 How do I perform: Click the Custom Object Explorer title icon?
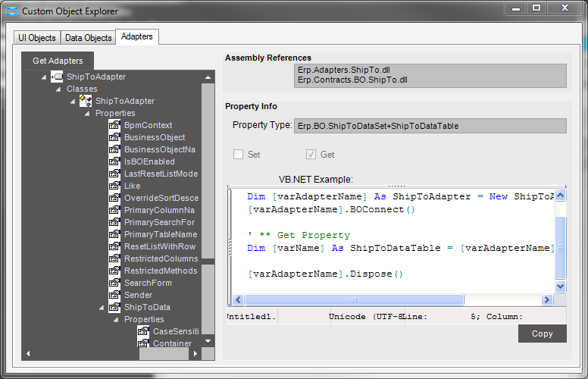pos(12,11)
